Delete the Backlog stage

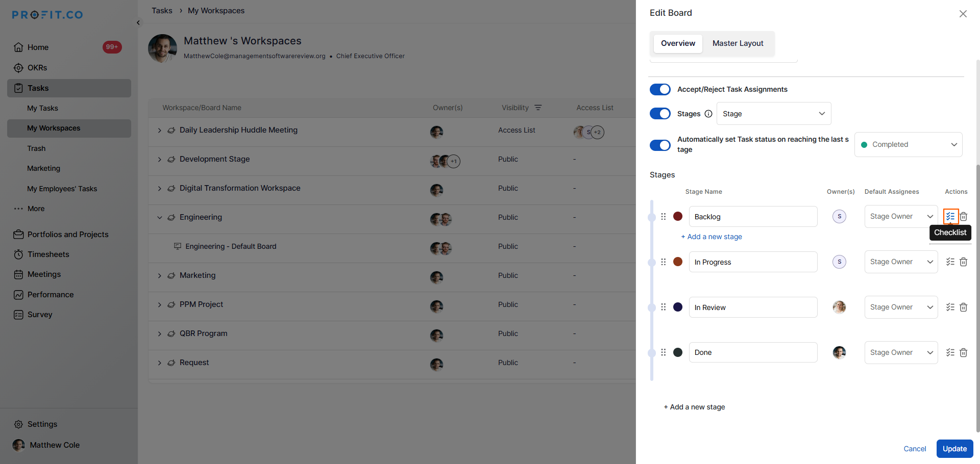[x=964, y=217]
